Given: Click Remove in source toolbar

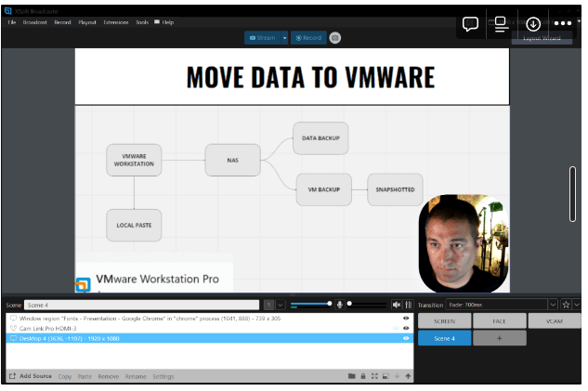Looking at the screenshot, I should [109, 376].
